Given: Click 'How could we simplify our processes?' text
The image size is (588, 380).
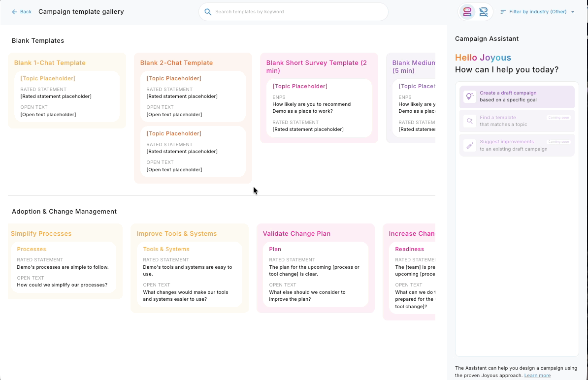Looking at the screenshot, I should [x=62, y=285].
